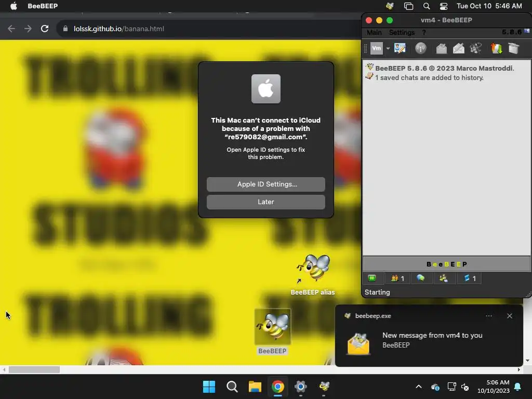Open the chats tab with speech bubbles icon
Viewport: 532px width, 399px height.
(x=421, y=278)
